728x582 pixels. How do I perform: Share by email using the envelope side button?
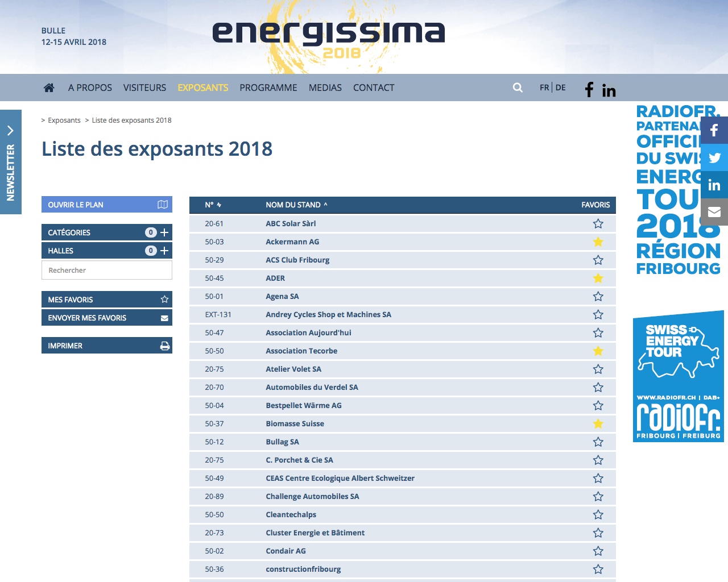point(714,212)
